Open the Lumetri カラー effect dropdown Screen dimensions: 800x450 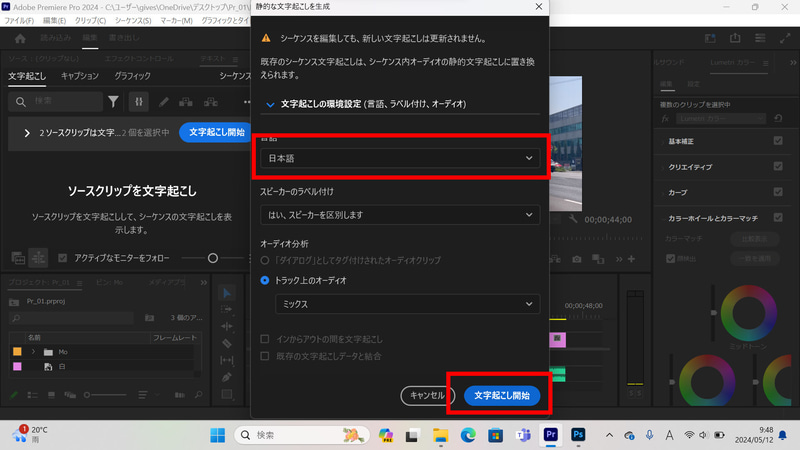tap(721, 118)
